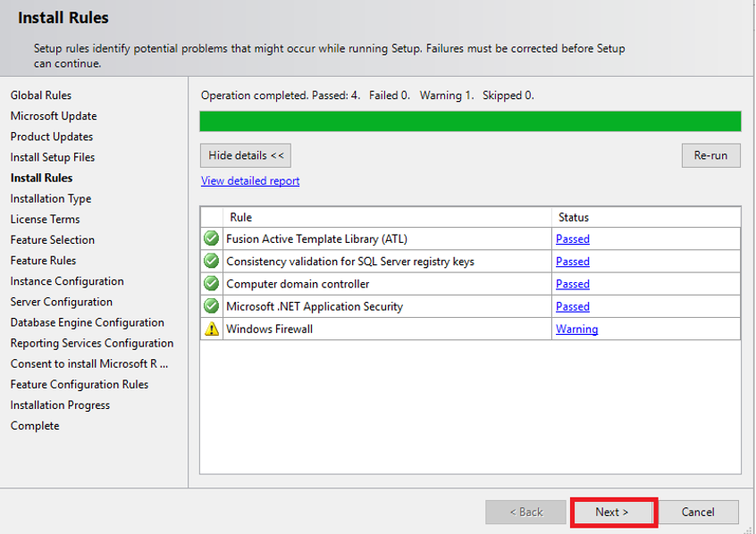The width and height of the screenshot is (756, 534).
Task: Select the Feature Selection step
Action: point(53,239)
